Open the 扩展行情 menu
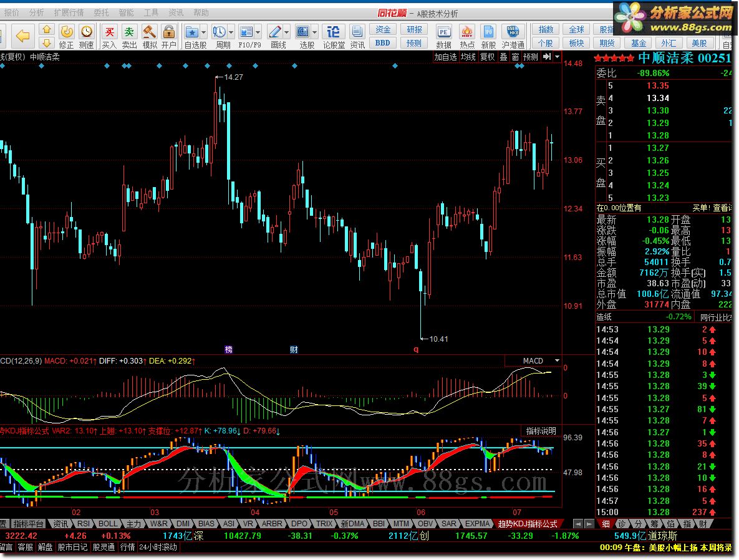 point(69,12)
